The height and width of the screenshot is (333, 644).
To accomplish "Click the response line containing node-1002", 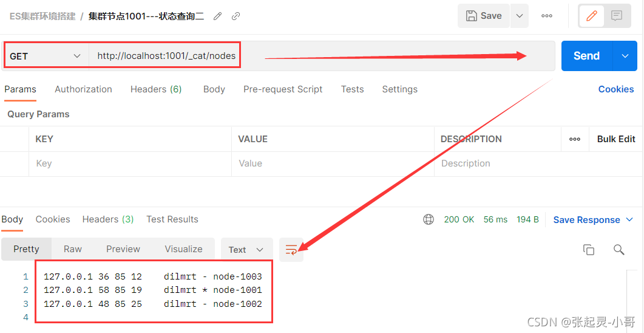I will (x=153, y=304).
